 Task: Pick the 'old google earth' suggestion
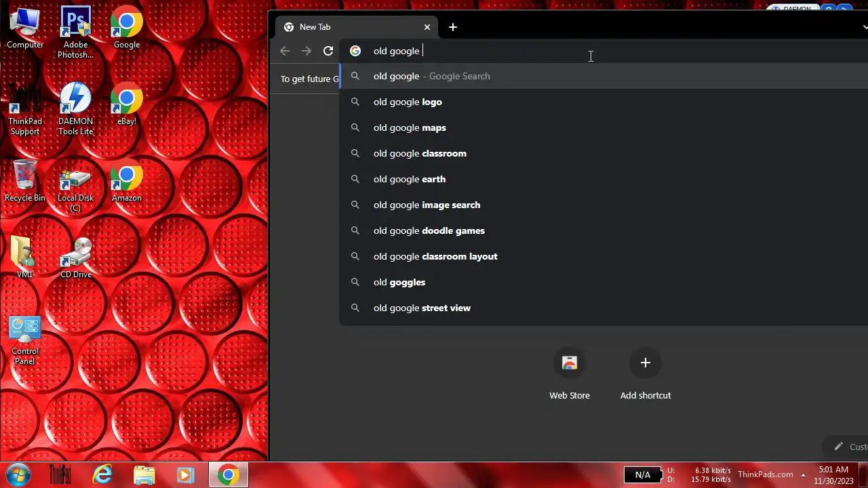(604, 179)
